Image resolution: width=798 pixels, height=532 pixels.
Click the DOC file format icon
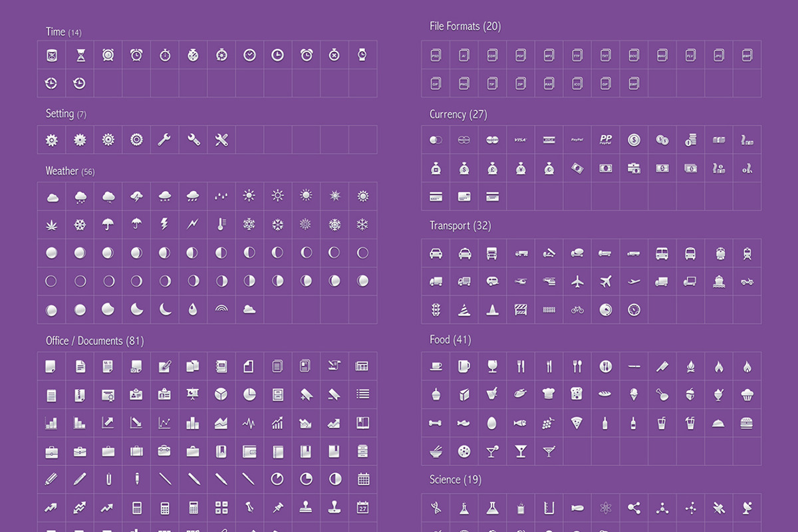tap(634, 55)
